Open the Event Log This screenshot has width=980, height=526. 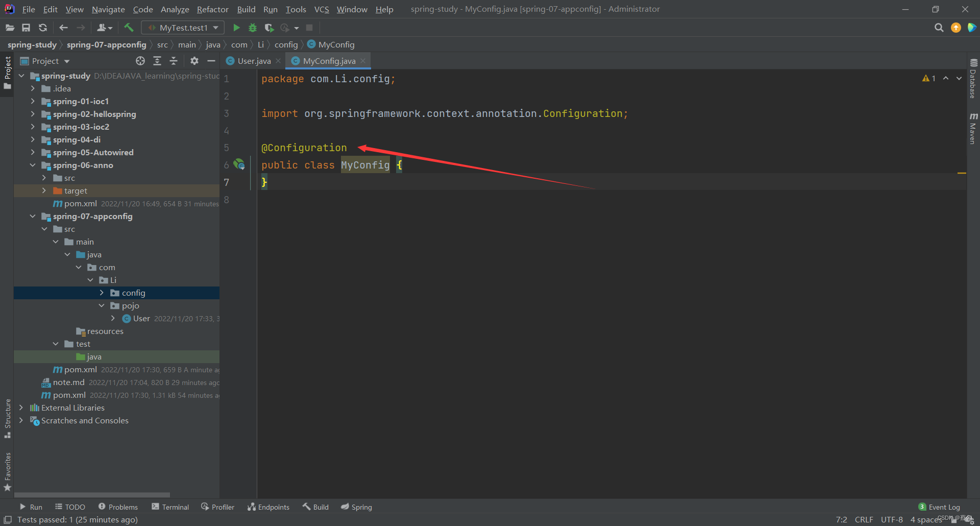click(943, 507)
